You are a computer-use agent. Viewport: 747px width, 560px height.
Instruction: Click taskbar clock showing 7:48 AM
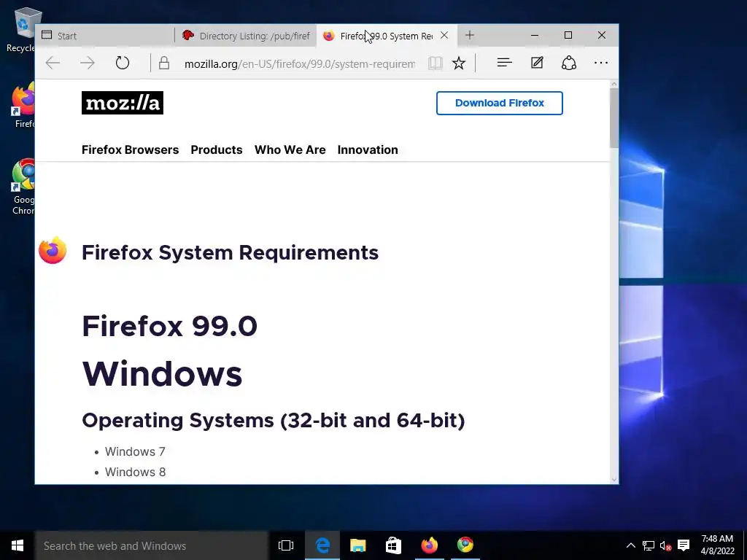pyautogui.click(x=717, y=545)
